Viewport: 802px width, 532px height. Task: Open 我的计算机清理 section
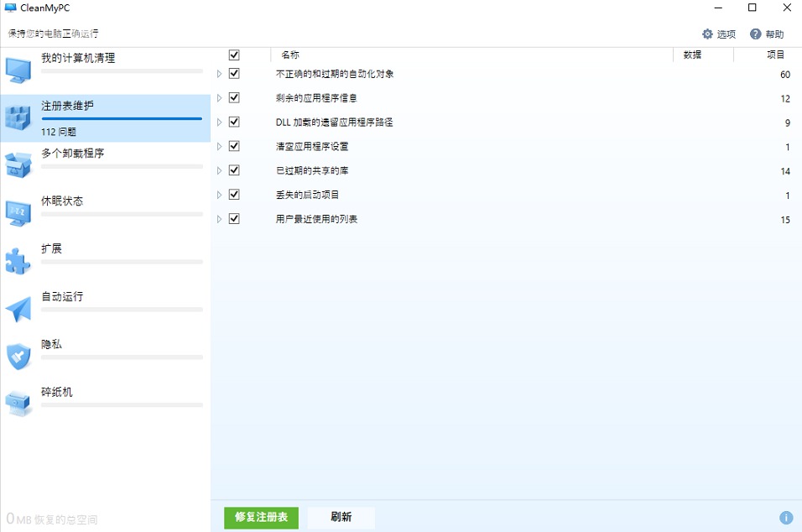pyautogui.click(x=106, y=70)
